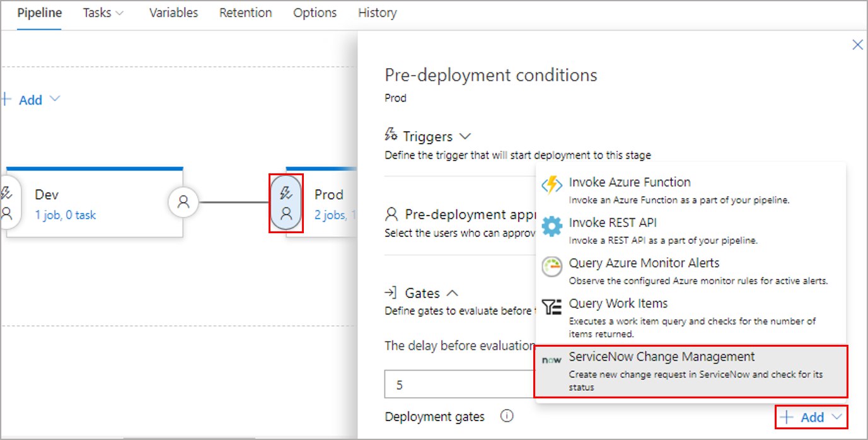Open the History tab

[376, 12]
